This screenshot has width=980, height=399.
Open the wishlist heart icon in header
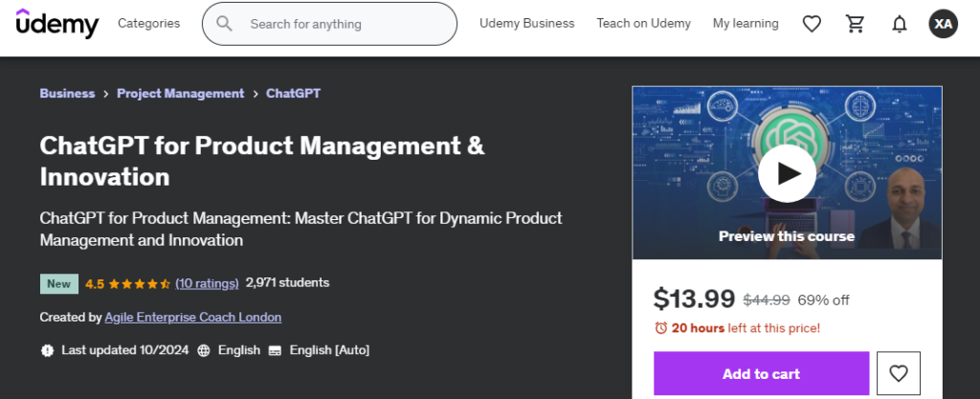(812, 24)
